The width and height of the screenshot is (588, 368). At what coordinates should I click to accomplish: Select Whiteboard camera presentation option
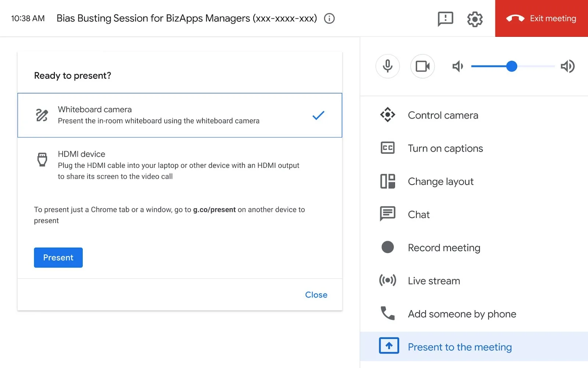click(x=179, y=115)
